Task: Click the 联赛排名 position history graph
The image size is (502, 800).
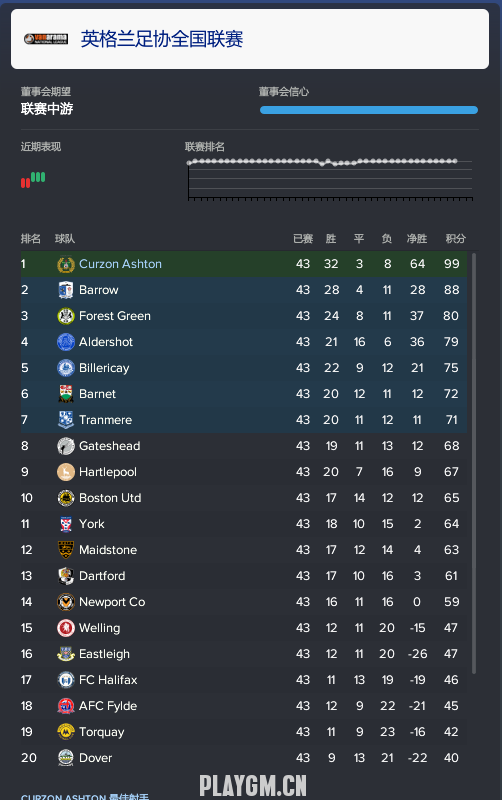Action: pos(330,179)
